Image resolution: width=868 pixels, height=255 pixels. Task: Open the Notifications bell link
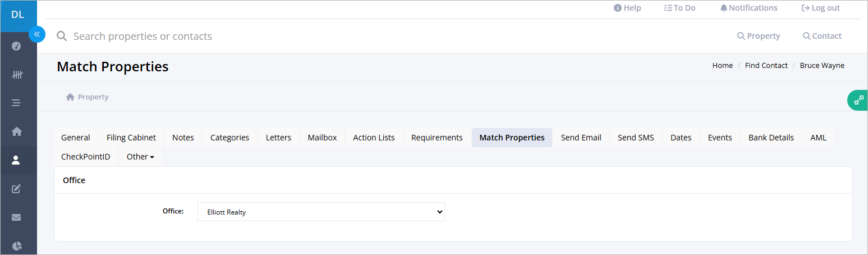coord(749,8)
